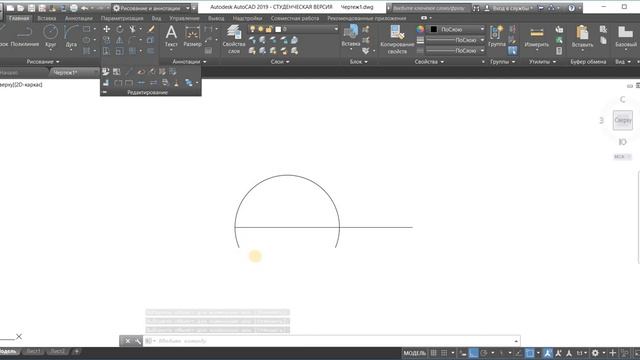Image resolution: width=640 pixels, height=360 pixels.
Task: Toggle layer on/off lightbulb in layer dropdown
Action: point(253,29)
